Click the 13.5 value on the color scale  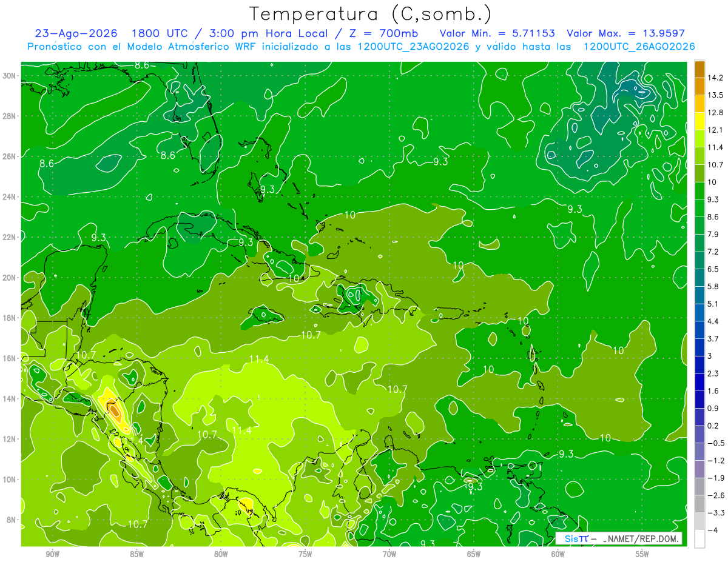click(x=715, y=95)
